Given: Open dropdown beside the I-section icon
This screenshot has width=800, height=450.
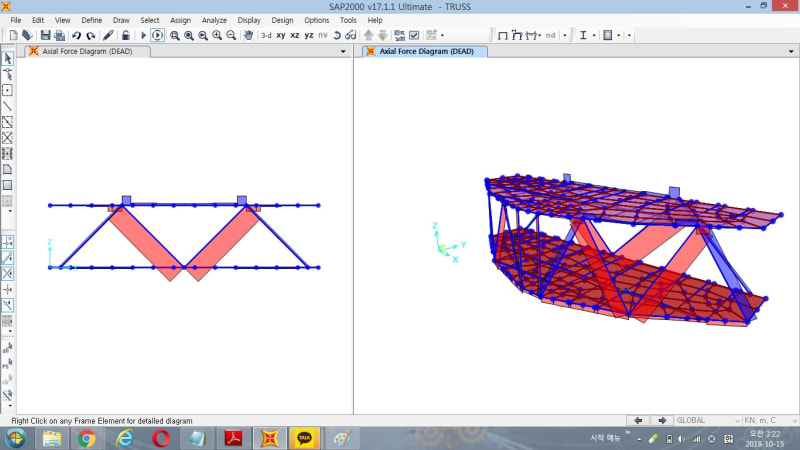Looking at the screenshot, I should [594, 35].
